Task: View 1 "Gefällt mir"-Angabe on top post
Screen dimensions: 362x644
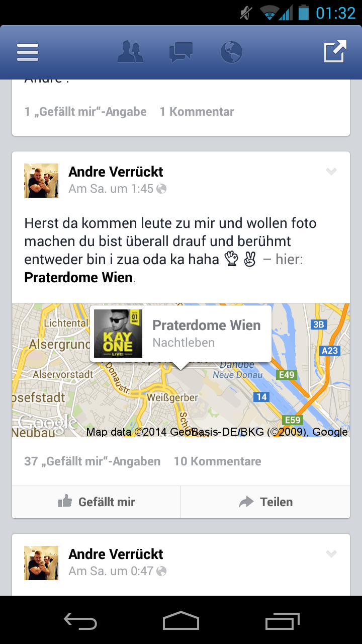Action: pyautogui.click(x=85, y=112)
